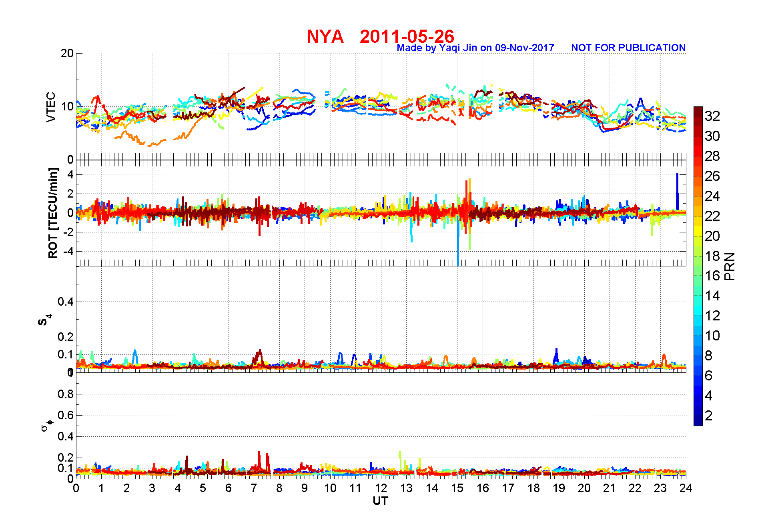The image size is (762, 532).
Task: Click the cyan negative ROT spike at 15 UT
Action: click(x=458, y=242)
